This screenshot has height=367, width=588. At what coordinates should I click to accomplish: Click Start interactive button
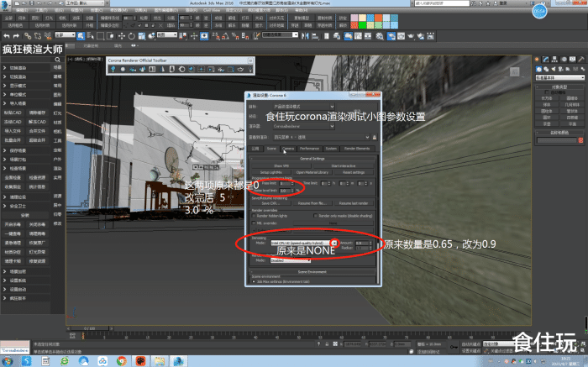pos(343,165)
